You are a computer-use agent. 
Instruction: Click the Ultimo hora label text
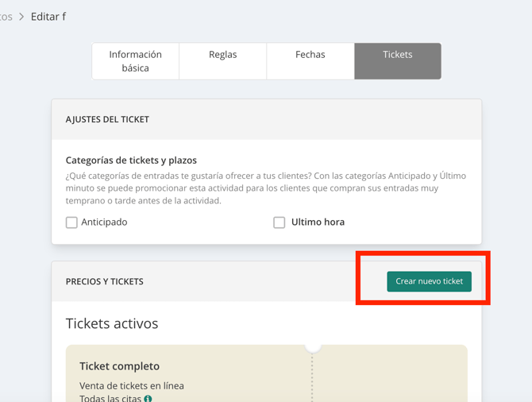pyautogui.click(x=318, y=222)
